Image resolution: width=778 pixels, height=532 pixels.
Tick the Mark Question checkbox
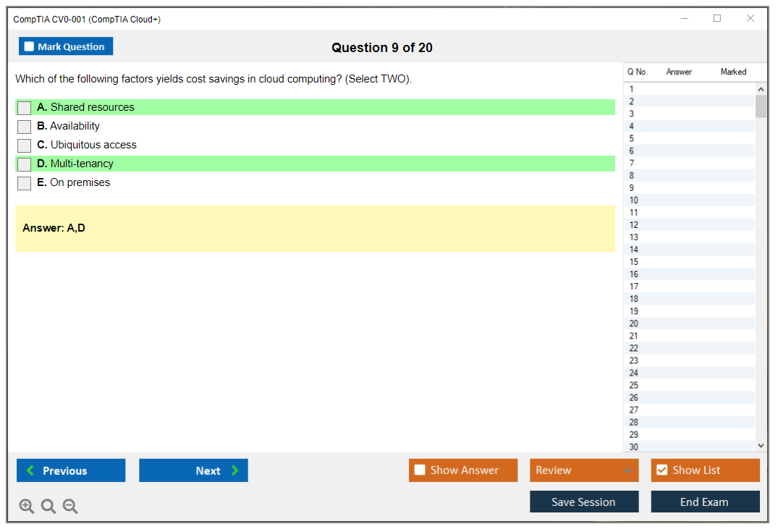[30, 46]
